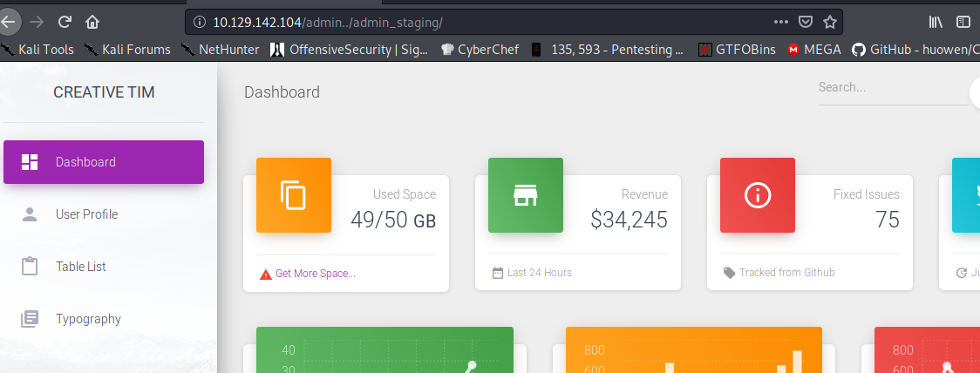Viewport: 980px width, 373px height.
Task: Click the dashboard Search input field
Action: (889, 88)
